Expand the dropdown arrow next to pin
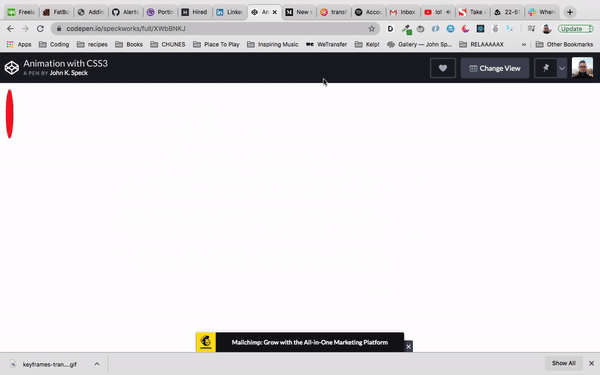 562,68
